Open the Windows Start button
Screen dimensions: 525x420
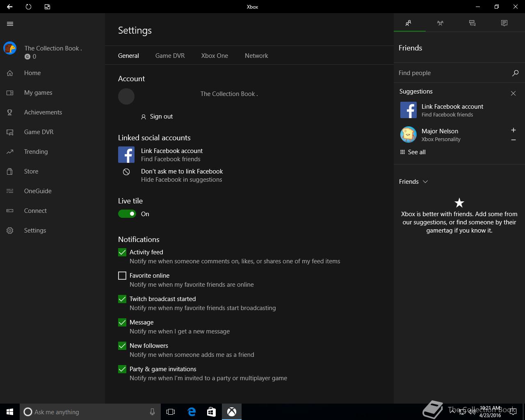[10, 412]
